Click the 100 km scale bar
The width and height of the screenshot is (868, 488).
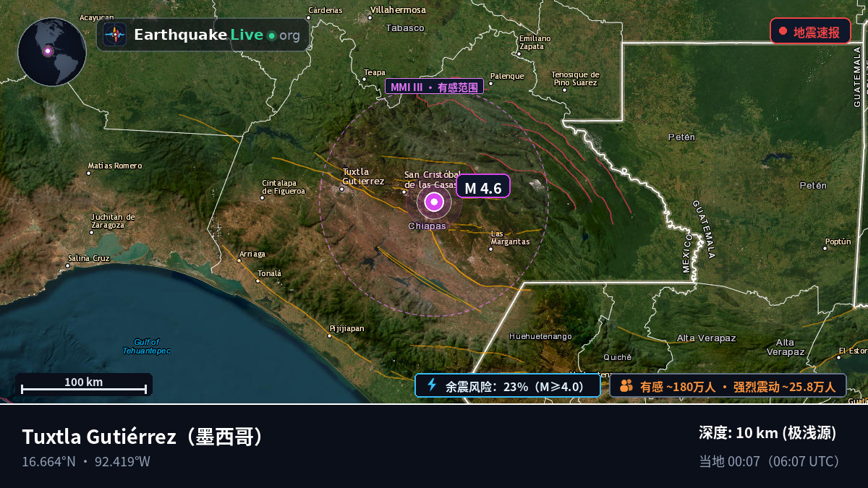coord(84,385)
